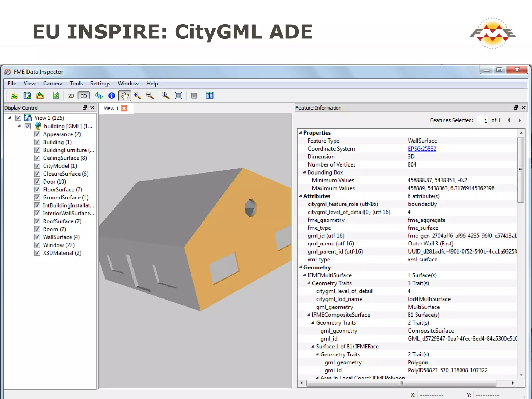Click the scroll down arrow in Feature Information

coord(521,375)
